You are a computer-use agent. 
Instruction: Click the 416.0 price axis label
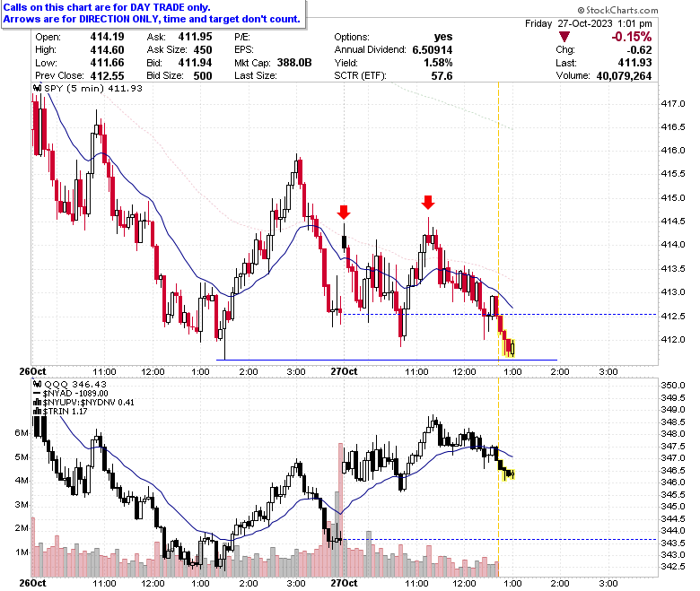tap(673, 151)
